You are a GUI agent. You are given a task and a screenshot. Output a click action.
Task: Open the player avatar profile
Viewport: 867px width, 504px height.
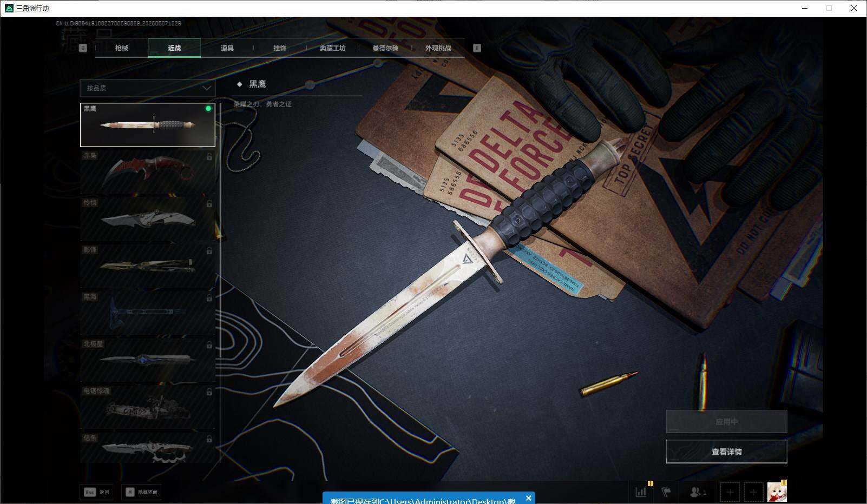(x=777, y=492)
